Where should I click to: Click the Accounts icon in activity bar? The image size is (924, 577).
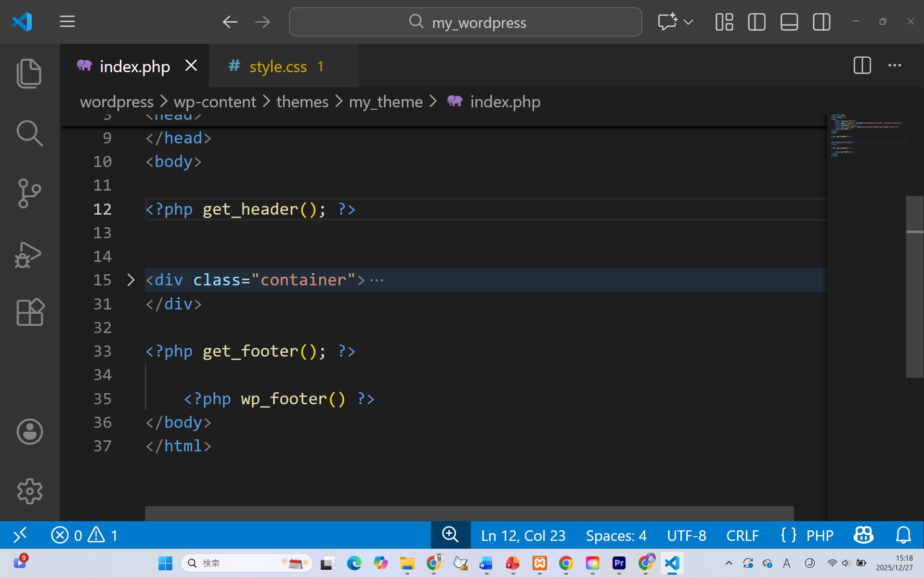[29, 432]
